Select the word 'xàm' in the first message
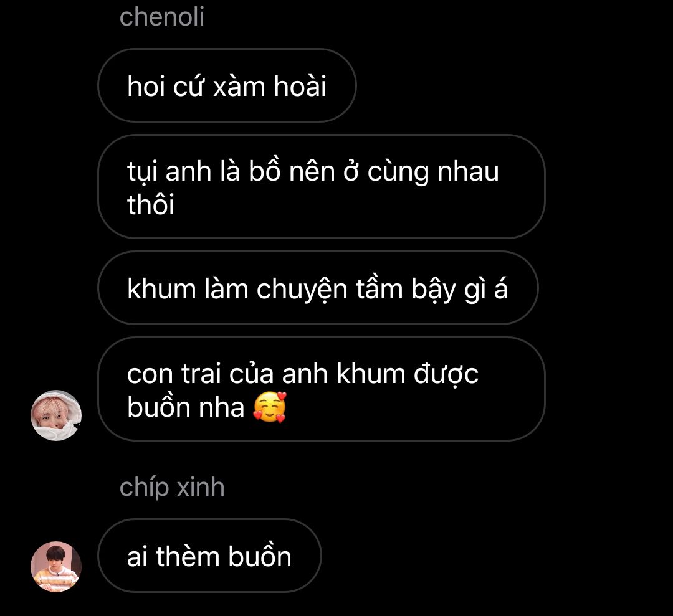673x616 pixels. click(239, 87)
